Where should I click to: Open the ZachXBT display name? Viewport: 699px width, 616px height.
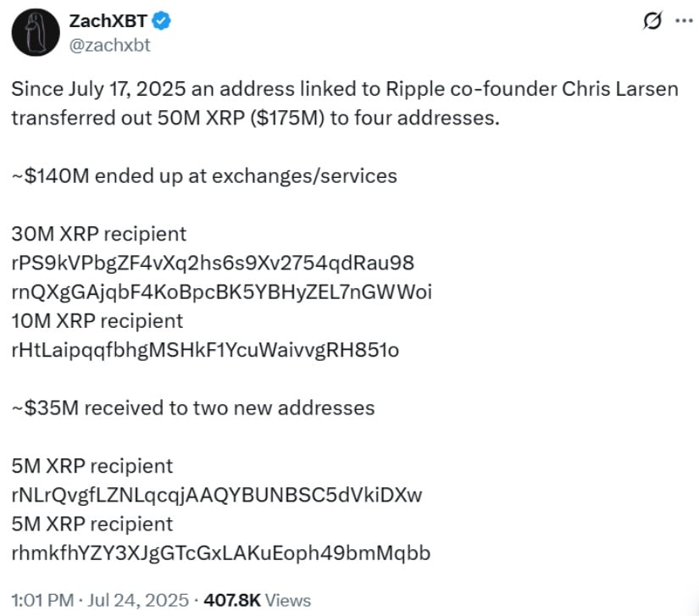coord(108,21)
